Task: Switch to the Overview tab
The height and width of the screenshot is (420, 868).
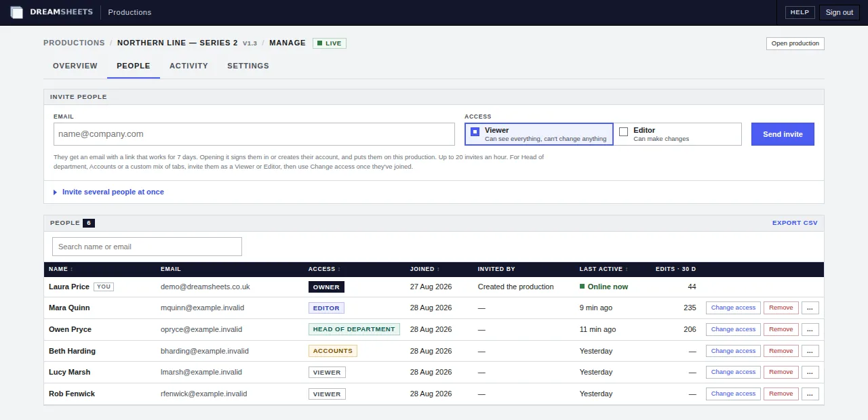Action: (x=75, y=66)
